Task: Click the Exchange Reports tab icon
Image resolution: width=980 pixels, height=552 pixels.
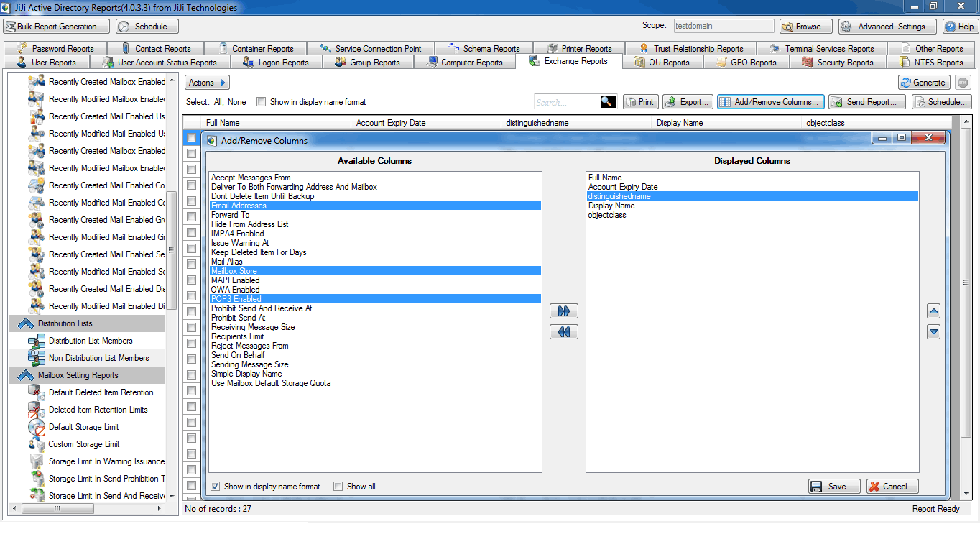Action: (534, 62)
